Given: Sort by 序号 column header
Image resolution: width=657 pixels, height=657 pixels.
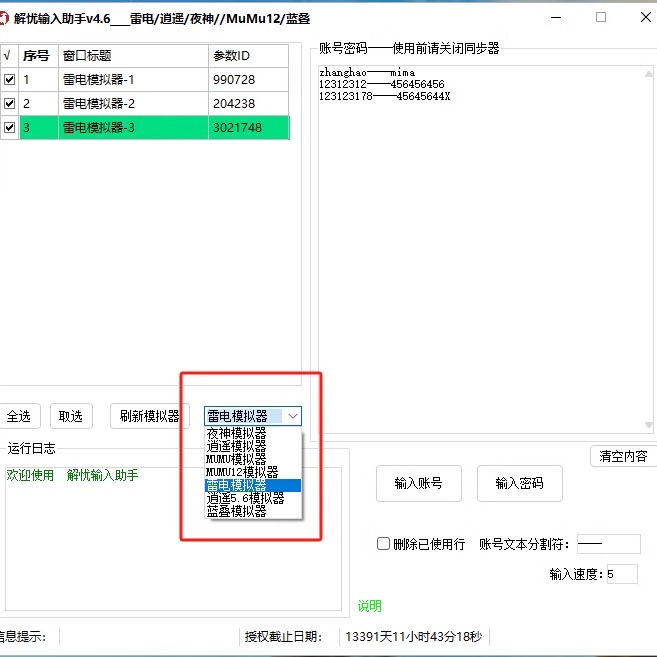Looking at the screenshot, I should tap(39, 55).
